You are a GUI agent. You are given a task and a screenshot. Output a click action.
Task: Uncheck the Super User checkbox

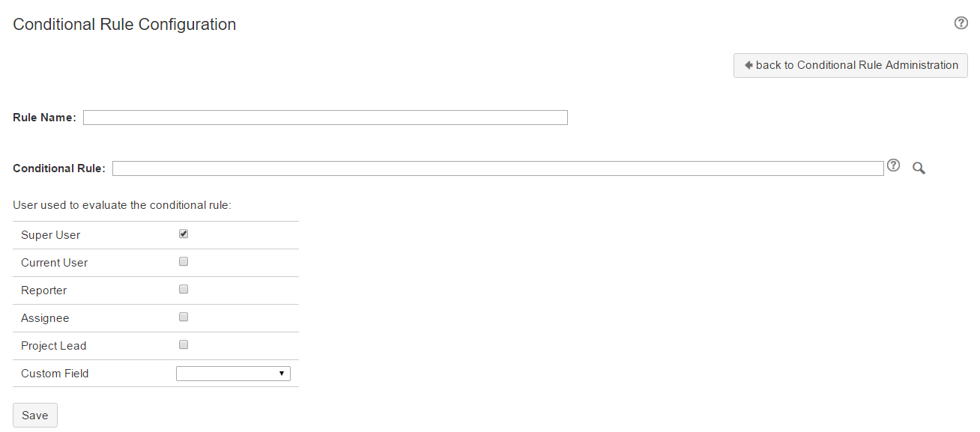[x=184, y=234]
